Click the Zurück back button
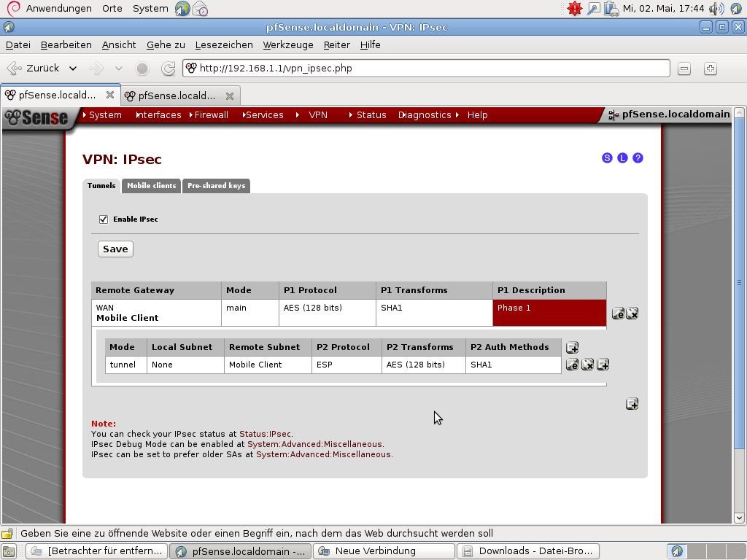This screenshot has width=747, height=560. 34,69
